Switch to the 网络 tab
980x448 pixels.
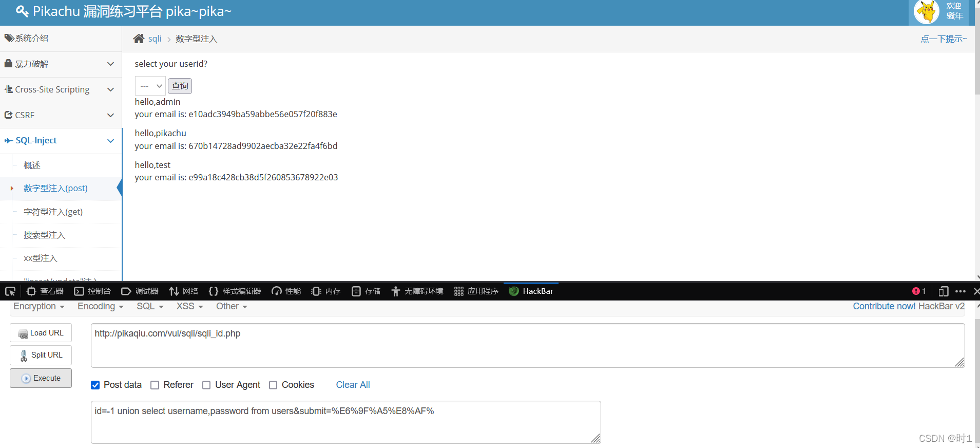click(x=184, y=291)
